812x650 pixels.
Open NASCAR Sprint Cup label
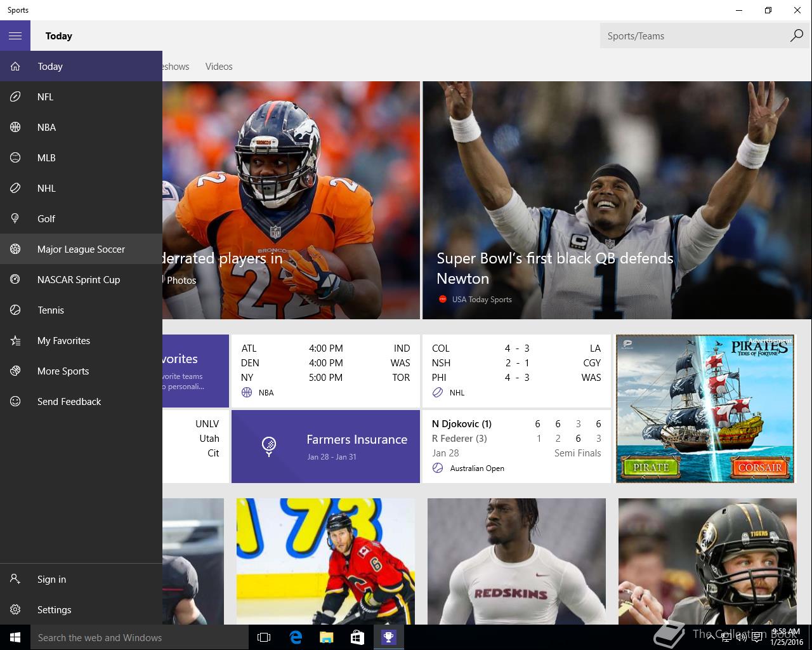pyautogui.click(x=79, y=279)
